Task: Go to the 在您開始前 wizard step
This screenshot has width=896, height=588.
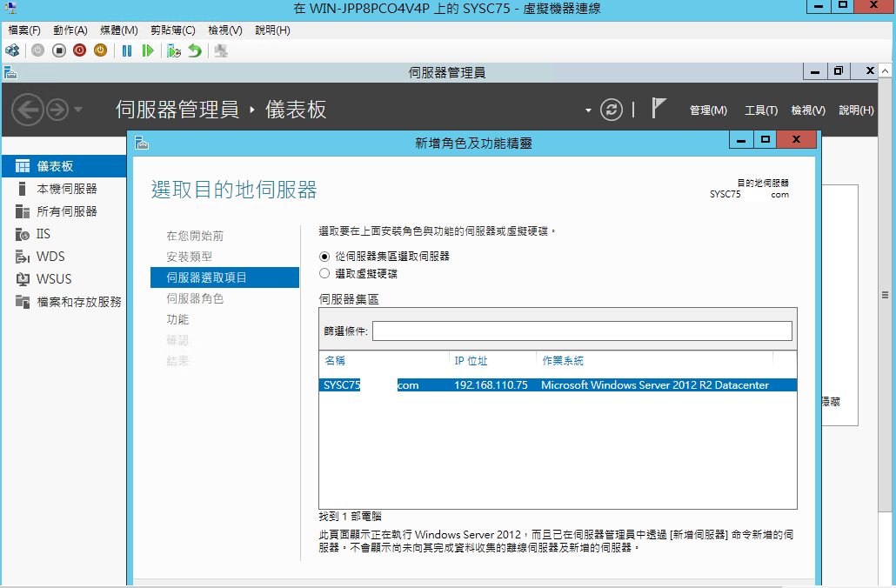Action: pos(195,236)
